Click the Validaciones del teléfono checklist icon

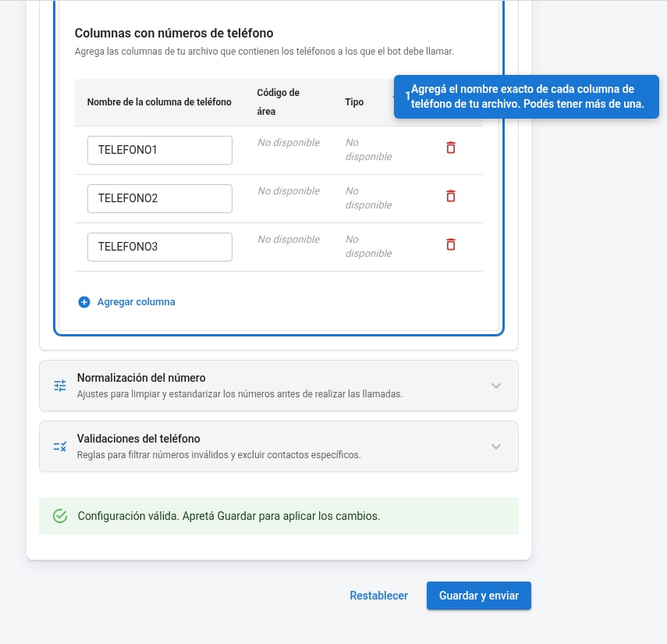point(60,447)
